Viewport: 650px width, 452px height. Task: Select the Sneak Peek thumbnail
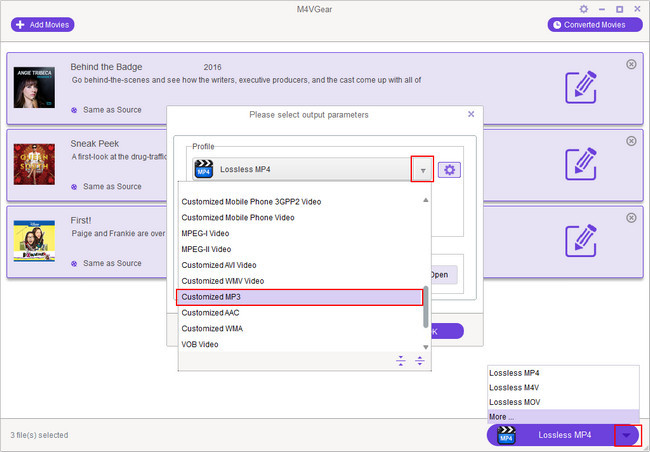[34, 164]
